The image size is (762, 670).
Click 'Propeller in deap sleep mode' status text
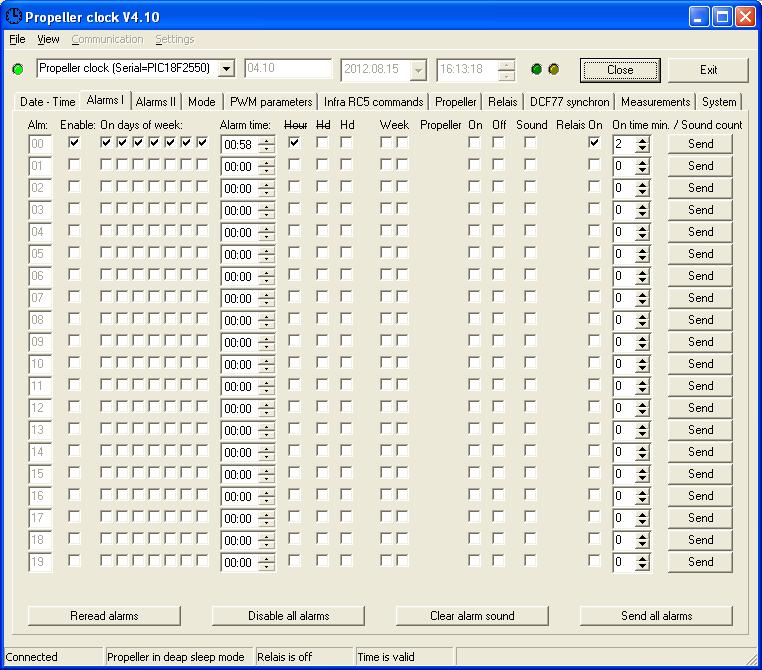(x=175, y=657)
